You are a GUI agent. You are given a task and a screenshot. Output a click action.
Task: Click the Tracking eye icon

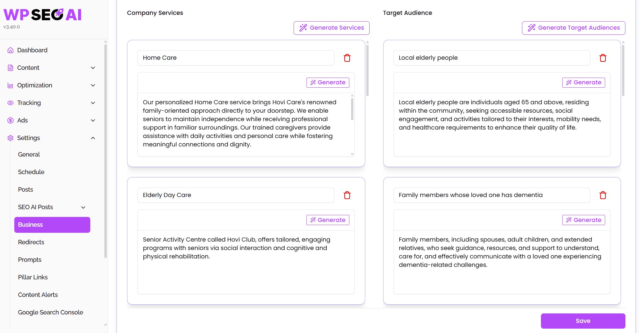coord(10,103)
